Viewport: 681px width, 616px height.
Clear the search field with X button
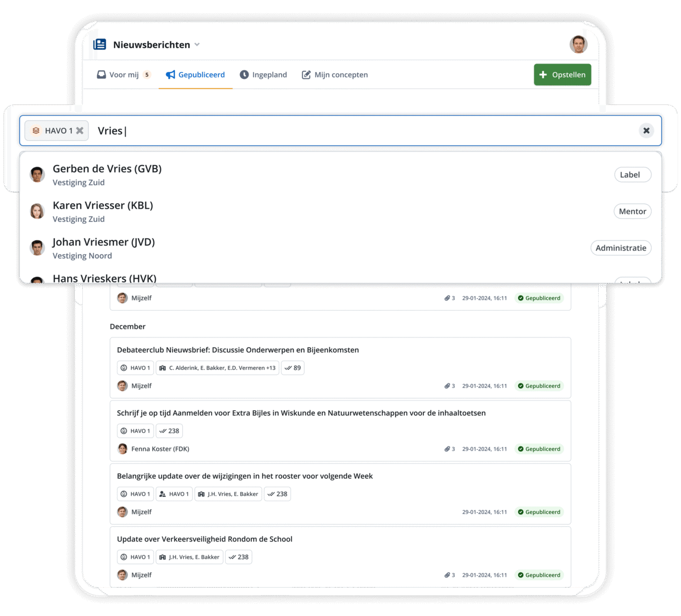coord(646,130)
